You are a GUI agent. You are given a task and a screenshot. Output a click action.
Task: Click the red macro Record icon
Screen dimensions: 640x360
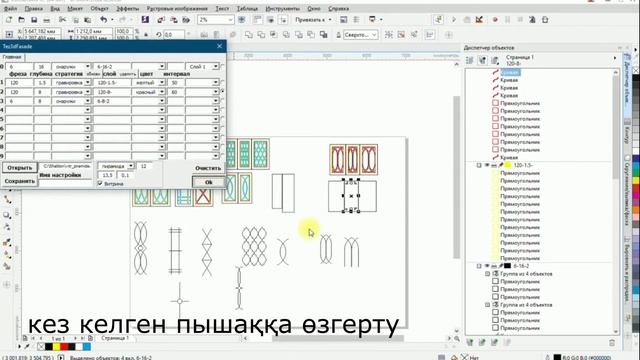click(x=495, y=20)
